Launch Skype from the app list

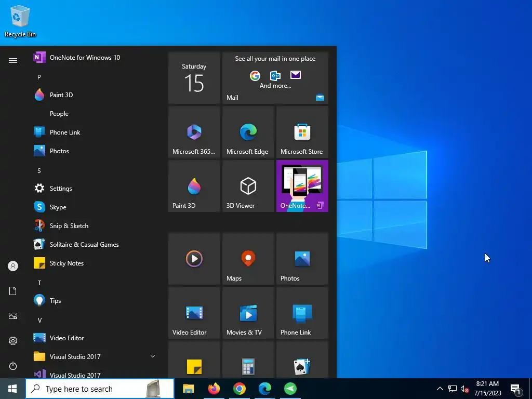pos(95,207)
